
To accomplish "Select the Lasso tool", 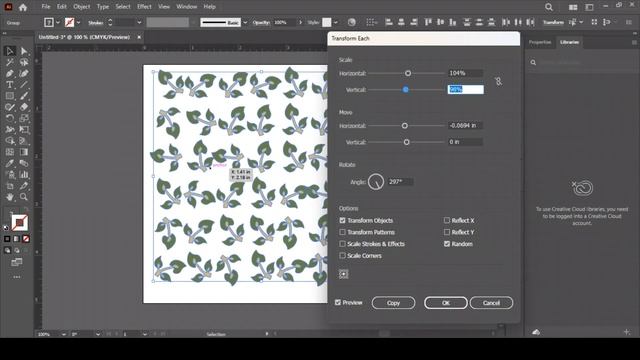I will [24, 62].
